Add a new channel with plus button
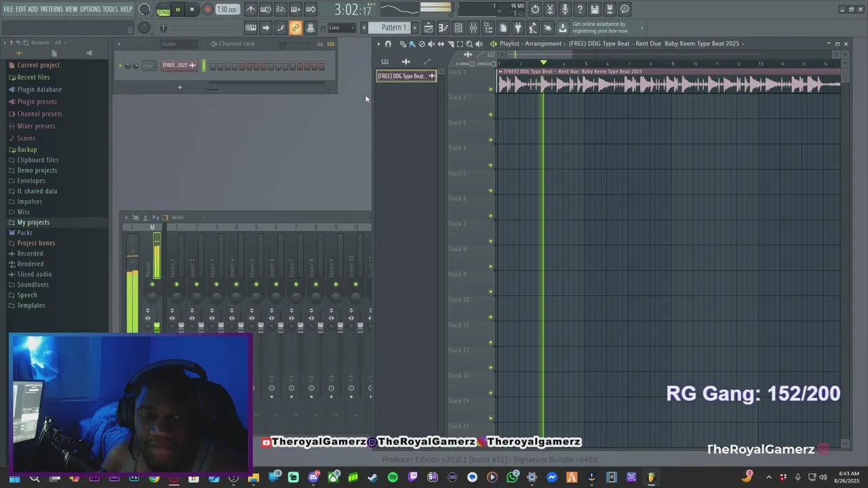The height and width of the screenshot is (488, 868). pos(180,87)
